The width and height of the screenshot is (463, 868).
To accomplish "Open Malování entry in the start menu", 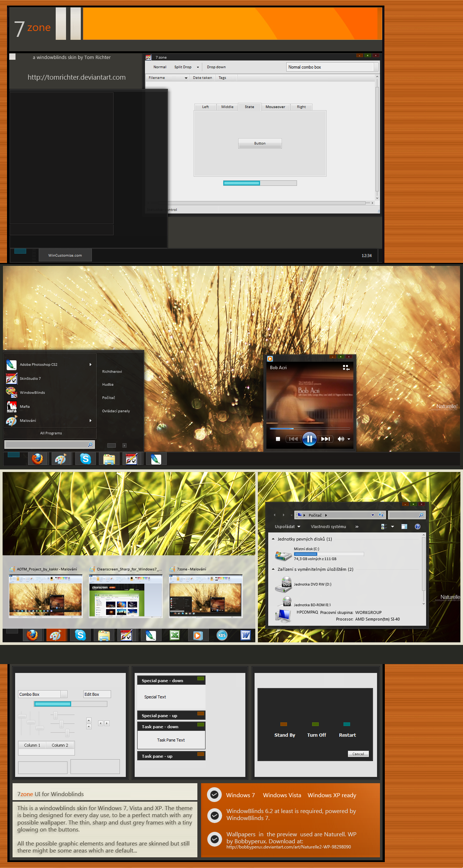I will click(x=50, y=421).
